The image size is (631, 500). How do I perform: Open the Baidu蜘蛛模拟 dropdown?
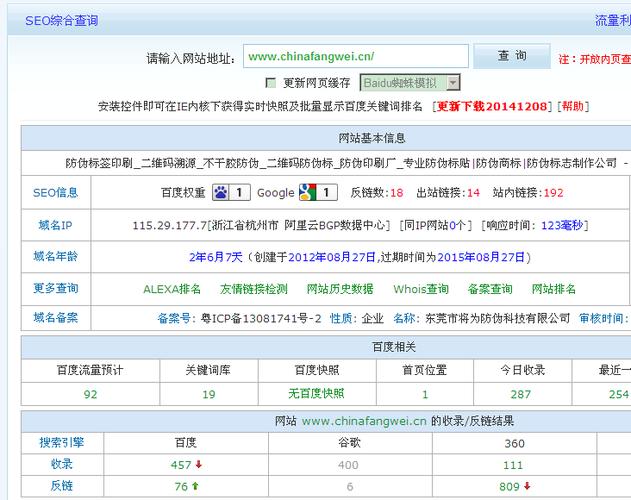click(x=410, y=83)
